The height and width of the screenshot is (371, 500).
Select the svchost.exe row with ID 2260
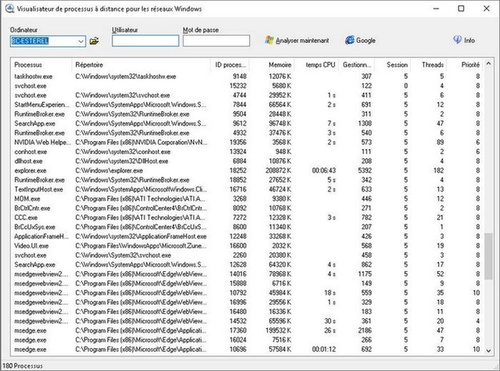pyautogui.click(x=248, y=255)
